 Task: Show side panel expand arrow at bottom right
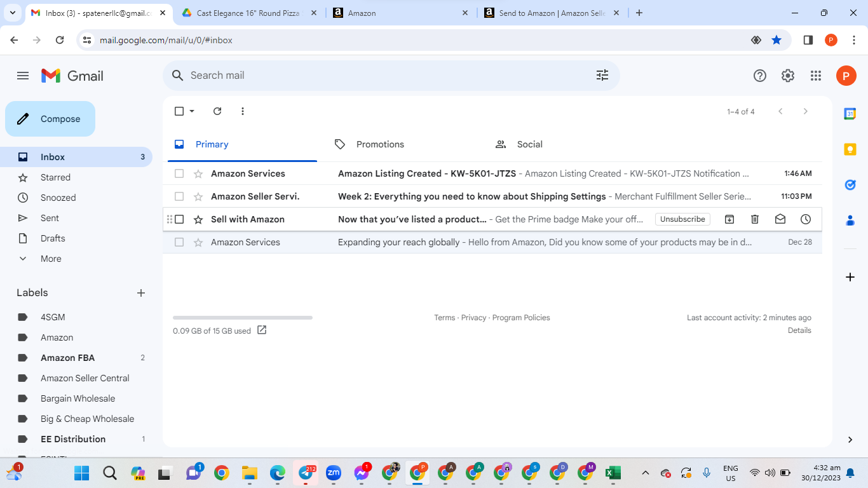(850, 440)
